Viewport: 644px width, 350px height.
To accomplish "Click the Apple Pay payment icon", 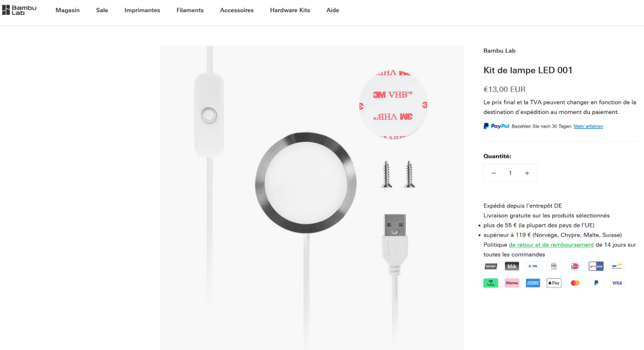I will [554, 283].
